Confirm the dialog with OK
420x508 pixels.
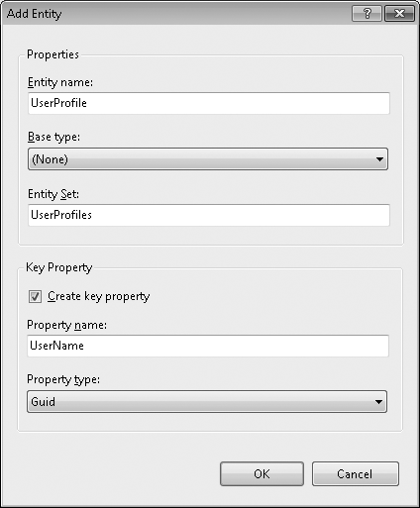click(262, 474)
